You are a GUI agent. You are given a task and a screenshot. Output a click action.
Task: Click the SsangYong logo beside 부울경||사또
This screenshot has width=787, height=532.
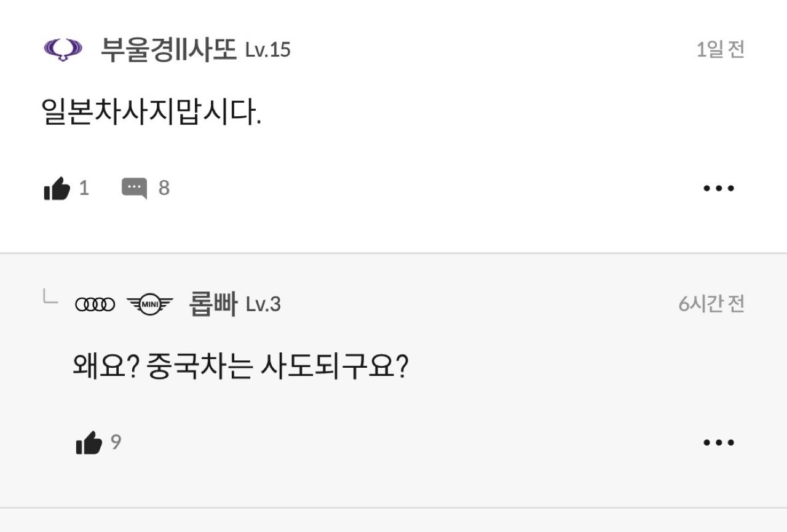tap(63, 50)
